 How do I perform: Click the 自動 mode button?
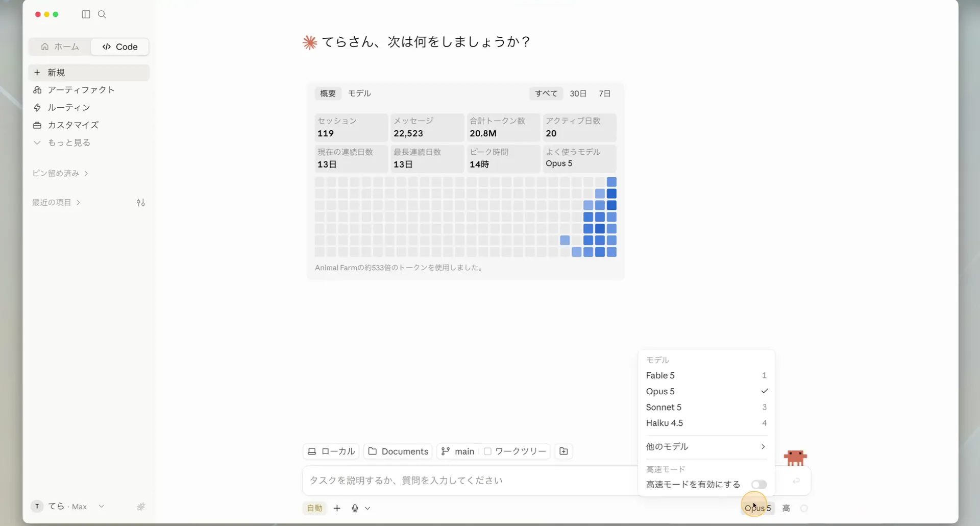click(315, 508)
